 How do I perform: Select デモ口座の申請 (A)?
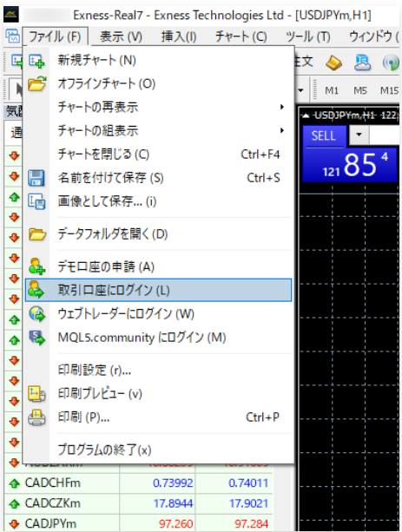(x=158, y=266)
